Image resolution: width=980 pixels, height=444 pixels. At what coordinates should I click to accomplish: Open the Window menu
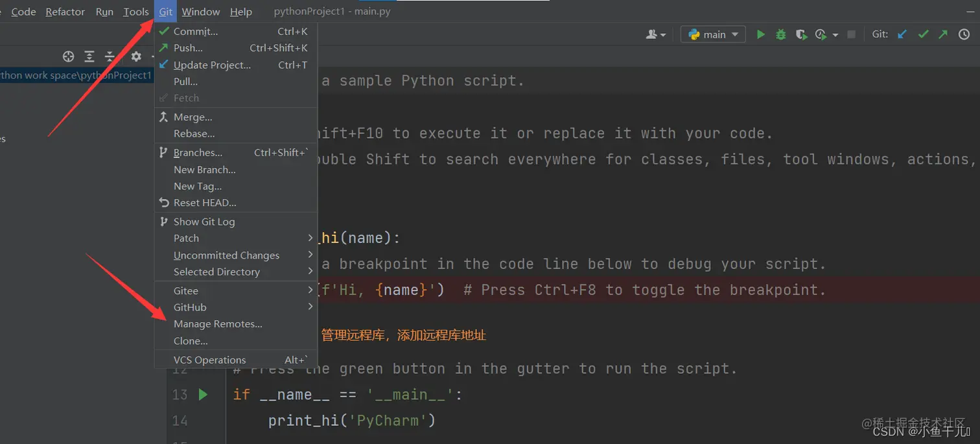click(201, 12)
